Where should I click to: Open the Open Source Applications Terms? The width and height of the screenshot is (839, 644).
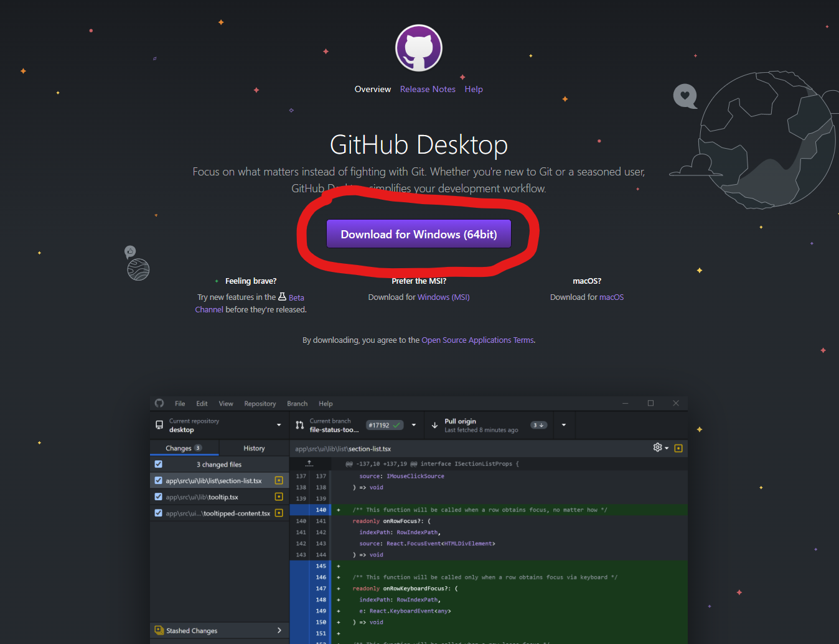(x=477, y=340)
